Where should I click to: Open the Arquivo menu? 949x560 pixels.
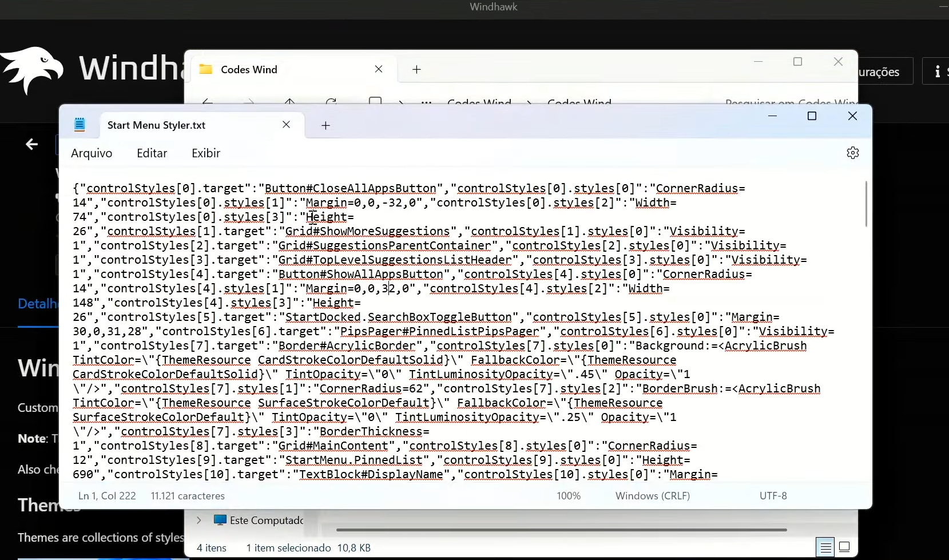pyautogui.click(x=92, y=153)
